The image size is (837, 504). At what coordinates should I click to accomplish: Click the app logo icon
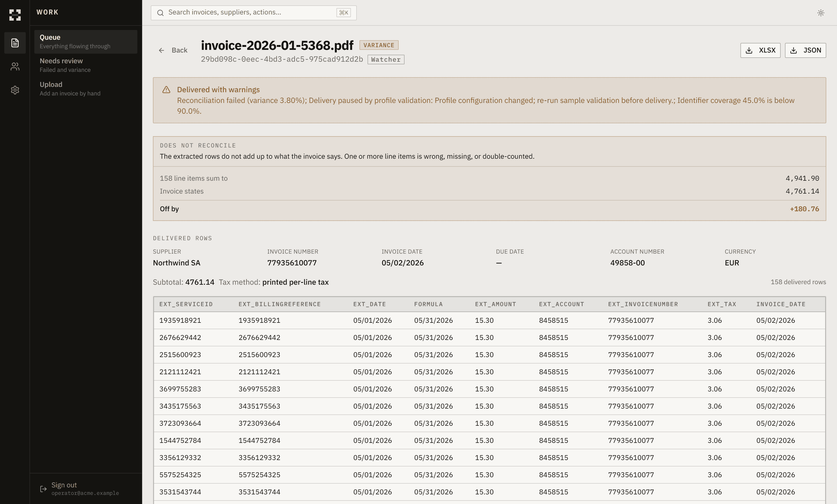pos(14,14)
